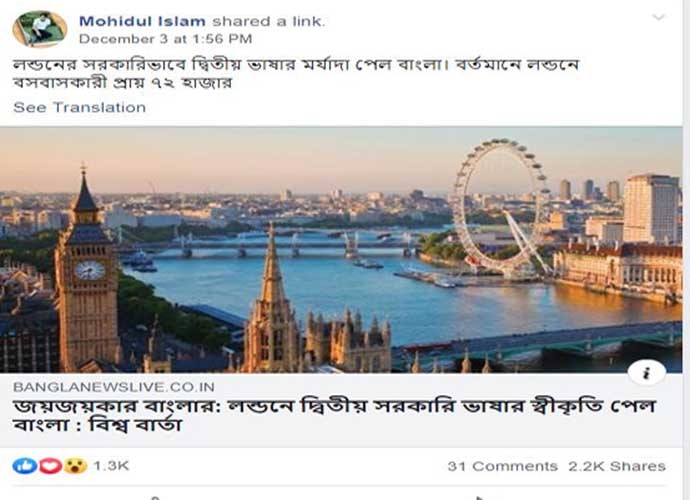Click the London Eye wheel in the preview photo
Image resolution: width=690 pixels, height=500 pixels.
click(x=500, y=205)
